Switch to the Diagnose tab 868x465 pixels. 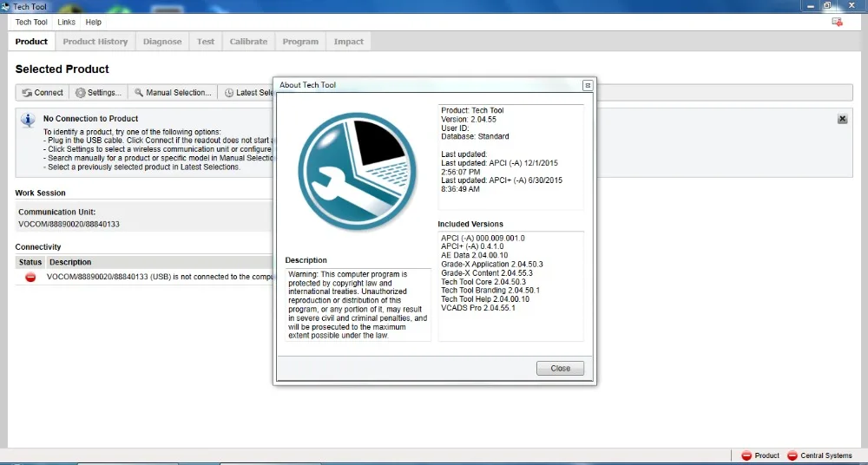tap(162, 42)
